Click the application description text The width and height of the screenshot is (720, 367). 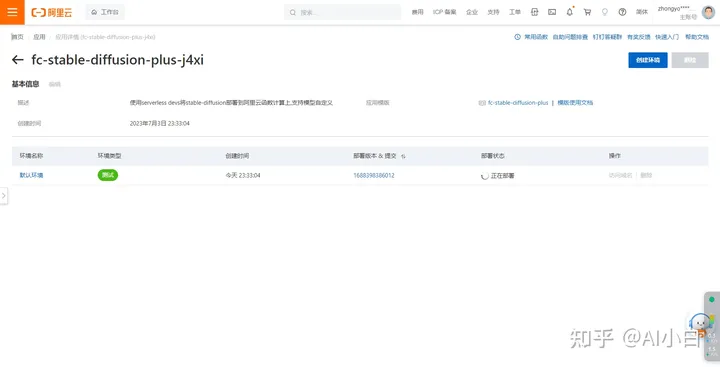[x=231, y=103]
